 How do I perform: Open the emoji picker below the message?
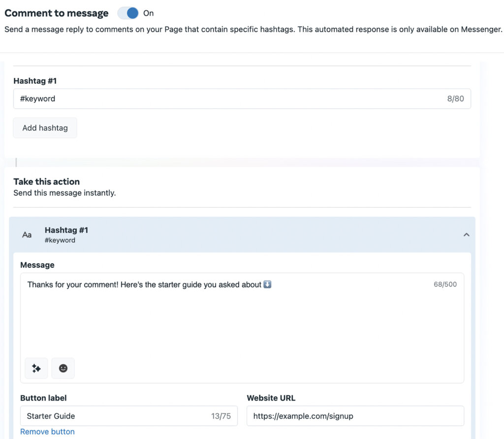pyautogui.click(x=63, y=368)
